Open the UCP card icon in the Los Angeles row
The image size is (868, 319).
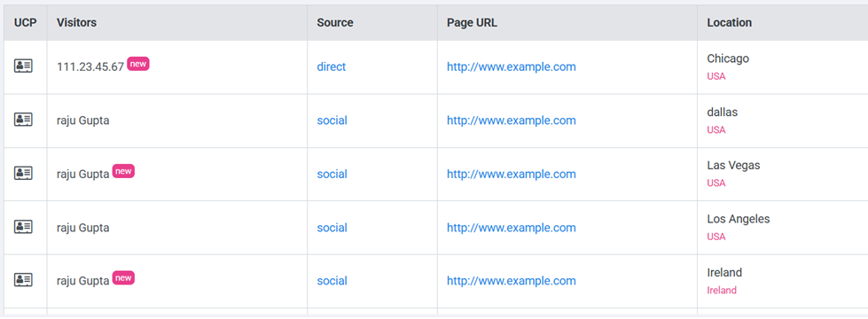pyautogui.click(x=23, y=227)
